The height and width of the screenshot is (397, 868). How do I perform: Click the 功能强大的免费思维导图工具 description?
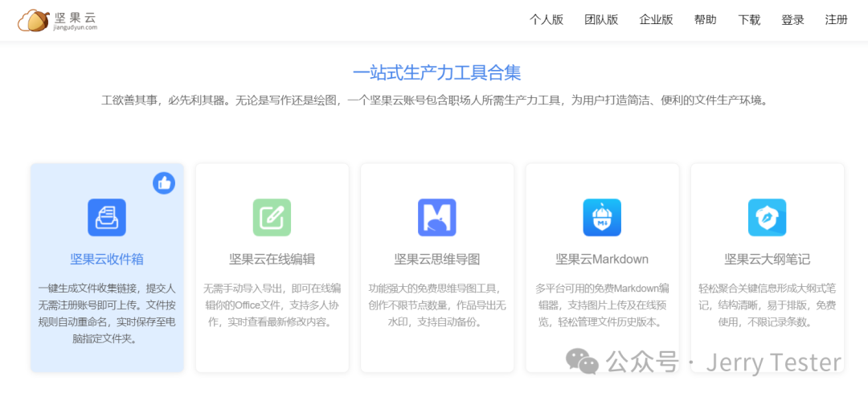coord(436,305)
